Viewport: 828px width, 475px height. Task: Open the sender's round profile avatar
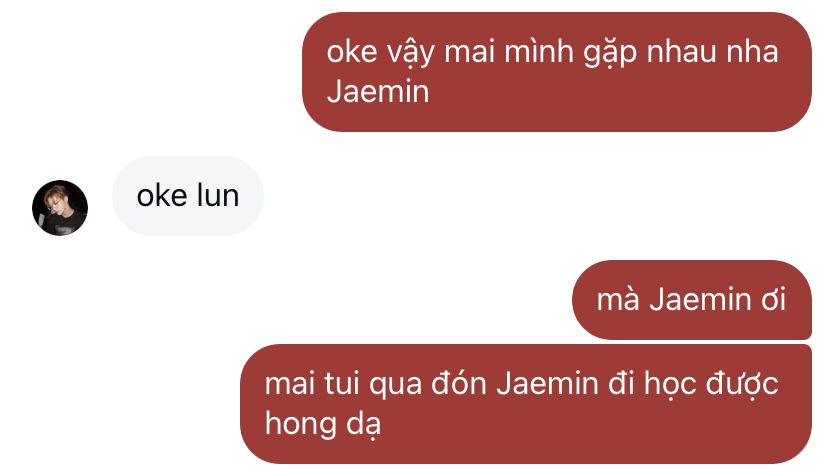60,207
